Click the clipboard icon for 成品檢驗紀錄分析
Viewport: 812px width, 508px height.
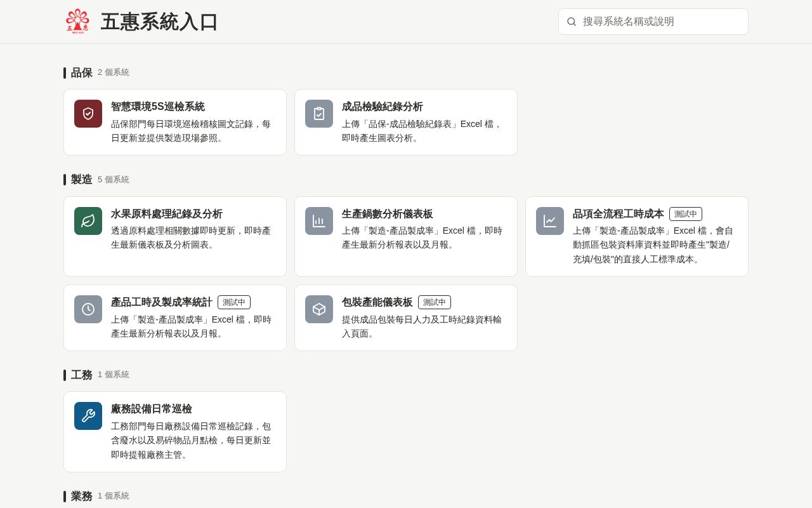click(x=319, y=114)
